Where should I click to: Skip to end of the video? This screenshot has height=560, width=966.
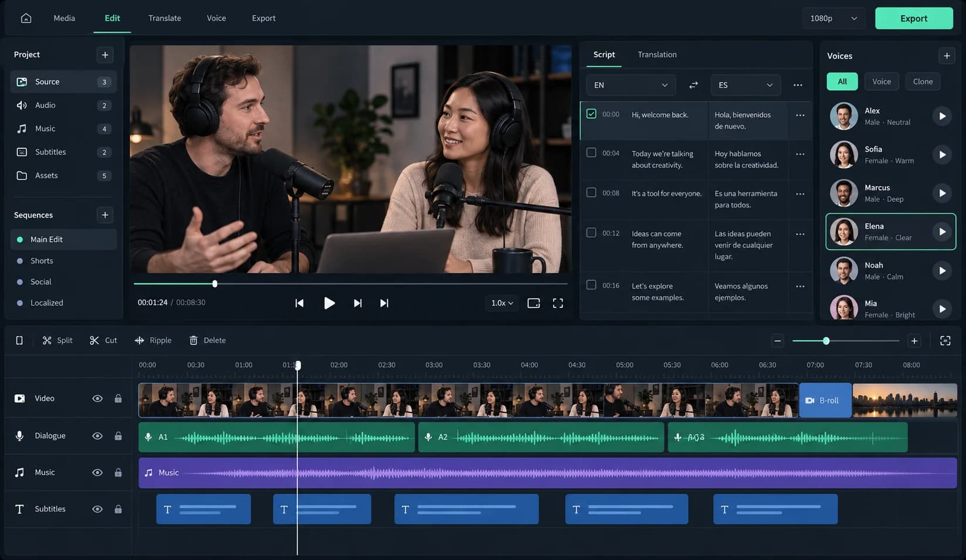(x=384, y=303)
